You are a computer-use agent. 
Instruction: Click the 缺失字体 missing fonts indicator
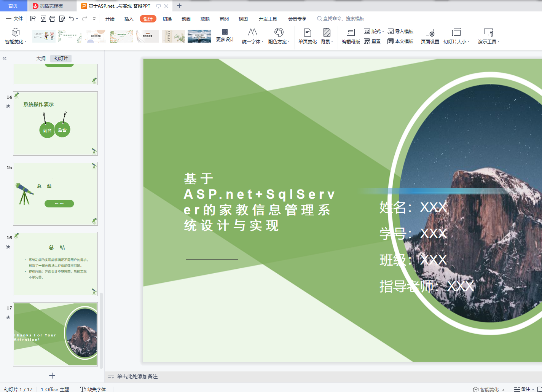click(x=93, y=389)
